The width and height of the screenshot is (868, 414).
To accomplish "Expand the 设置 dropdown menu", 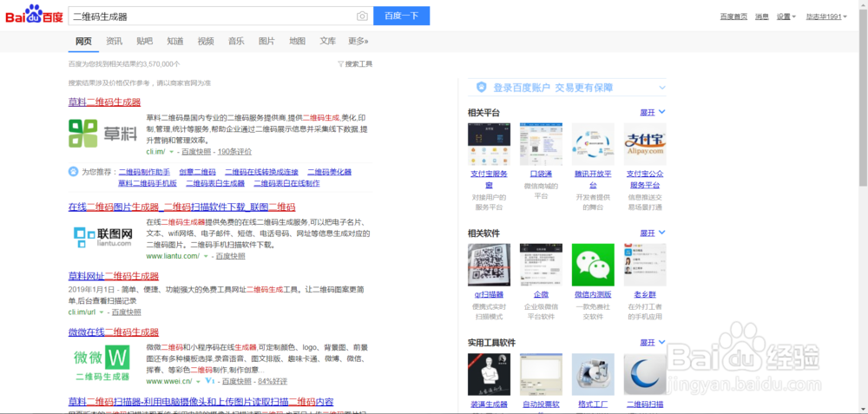I will [786, 16].
